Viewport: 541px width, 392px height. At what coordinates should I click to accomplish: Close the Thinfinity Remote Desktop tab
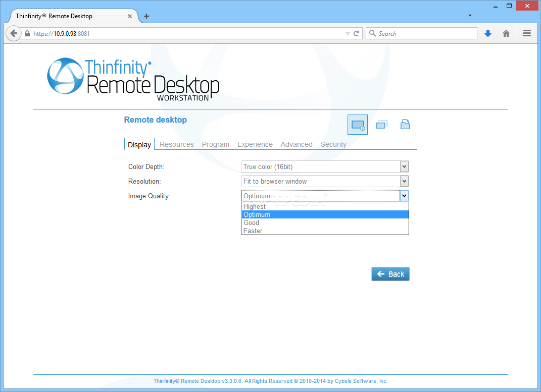coord(130,16)
